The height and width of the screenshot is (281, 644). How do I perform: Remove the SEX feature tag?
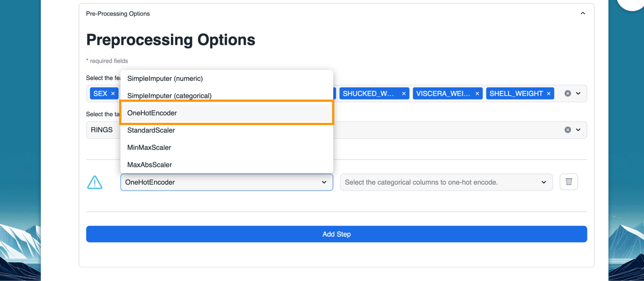(113, 94)
